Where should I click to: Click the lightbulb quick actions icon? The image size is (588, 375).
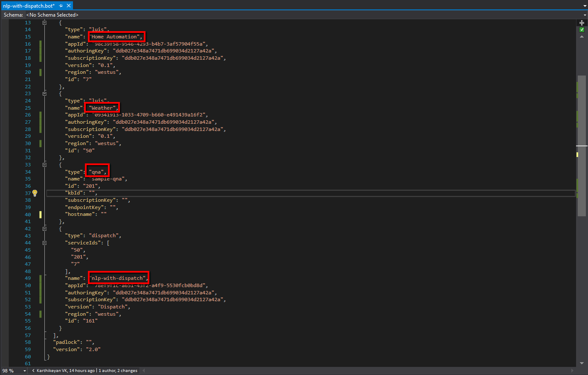click(x=35, y=193)
